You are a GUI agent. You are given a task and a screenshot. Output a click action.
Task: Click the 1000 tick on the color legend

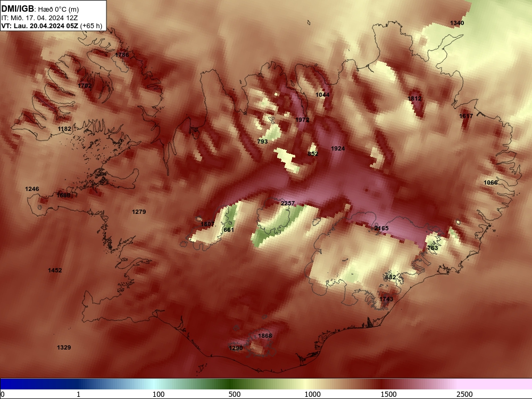(x=312, y=394)
